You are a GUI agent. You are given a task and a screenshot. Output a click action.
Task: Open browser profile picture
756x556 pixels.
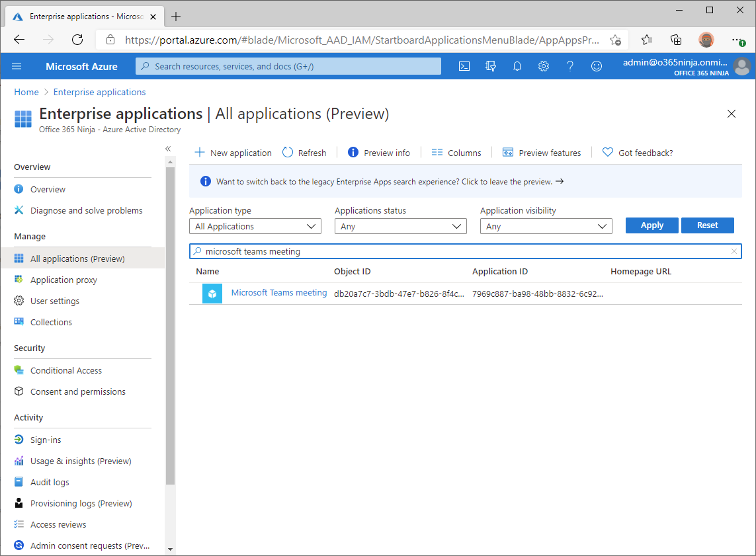click(x=706, y=40)
